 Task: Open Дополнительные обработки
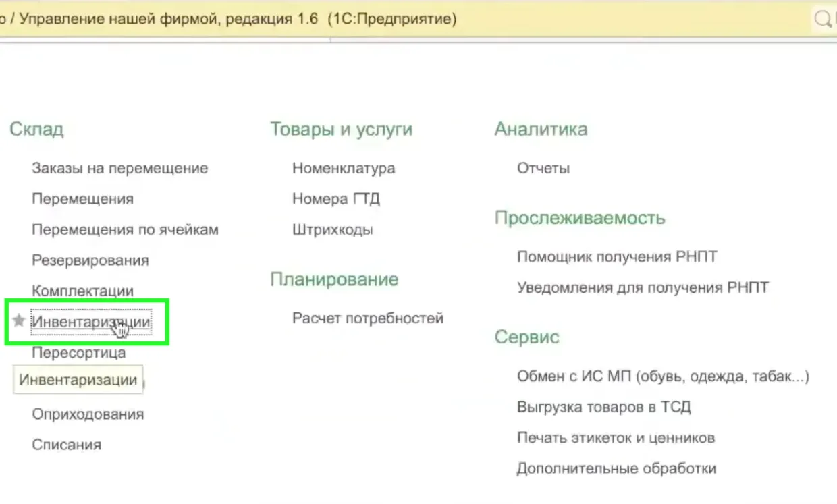616,468
